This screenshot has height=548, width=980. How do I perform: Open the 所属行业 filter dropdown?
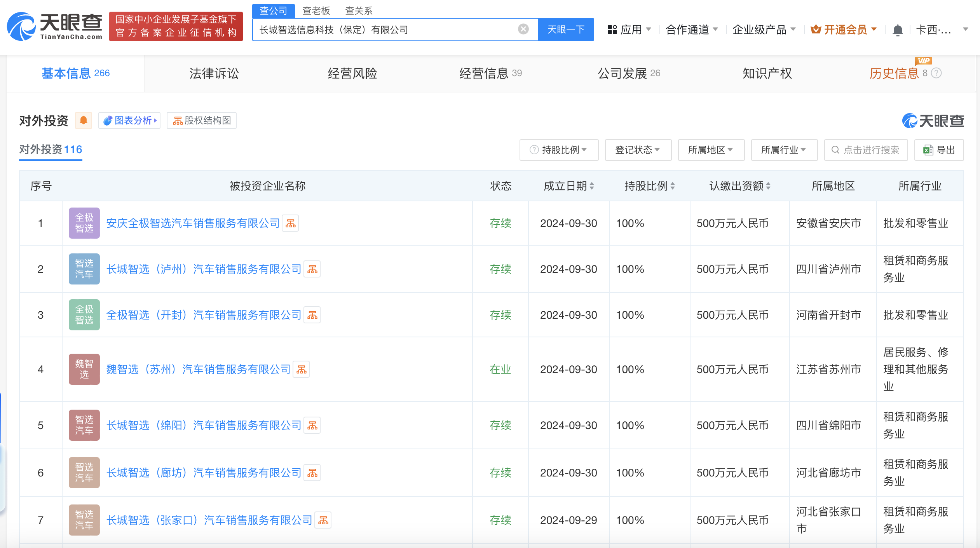pyautogui.click(x=784, y=150)
